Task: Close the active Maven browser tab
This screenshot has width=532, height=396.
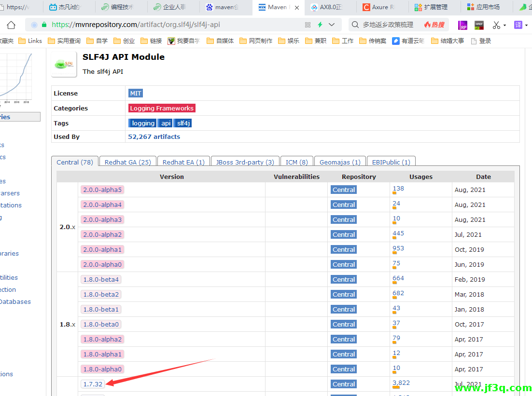Action: (x=296, y=8)
